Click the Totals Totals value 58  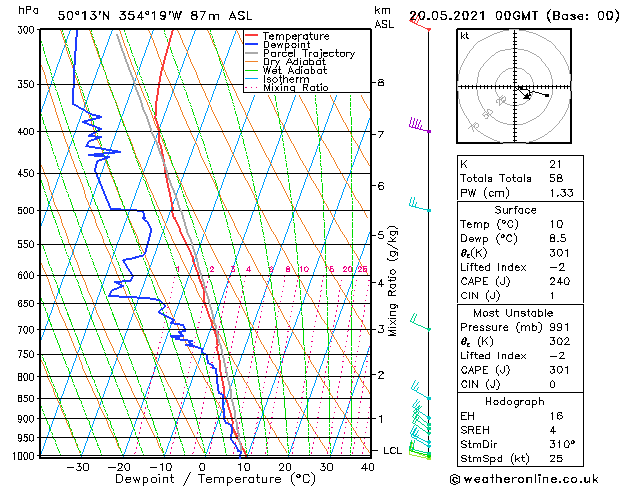[x=556, y=178]
